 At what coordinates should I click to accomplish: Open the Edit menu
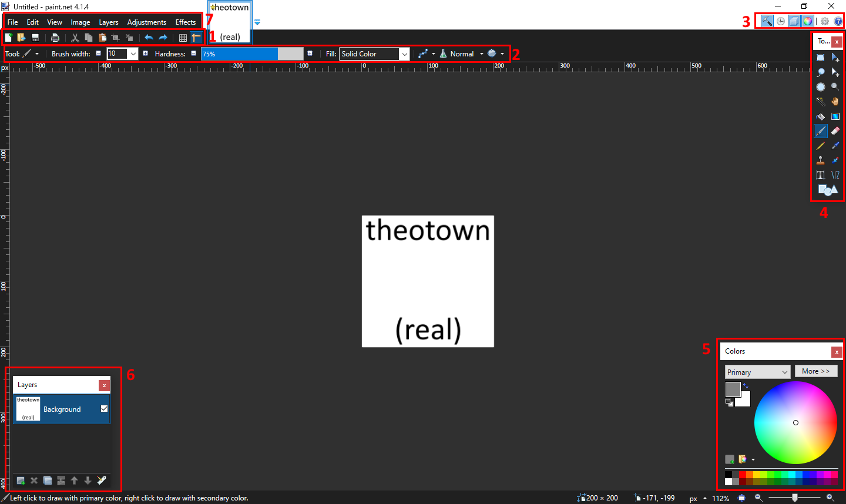pyautogui.click(x=32, y=22)
